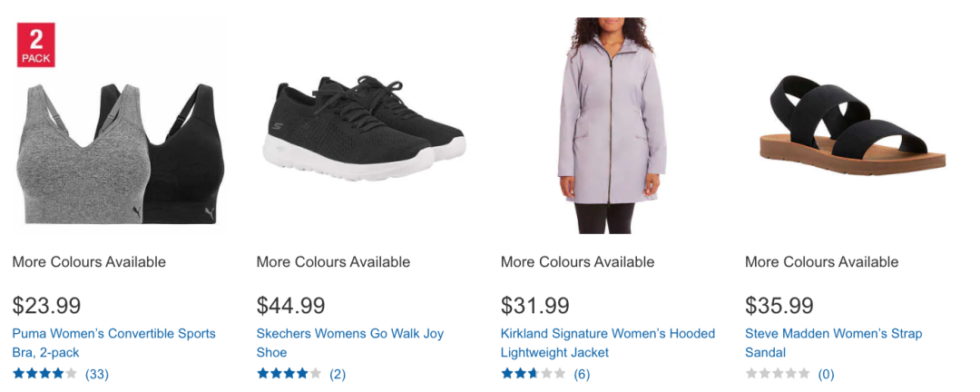Screen dimensions: 980x392
Task: View the 6 reviews for Kirkland jacket
Action: click(x=582, y=374)
